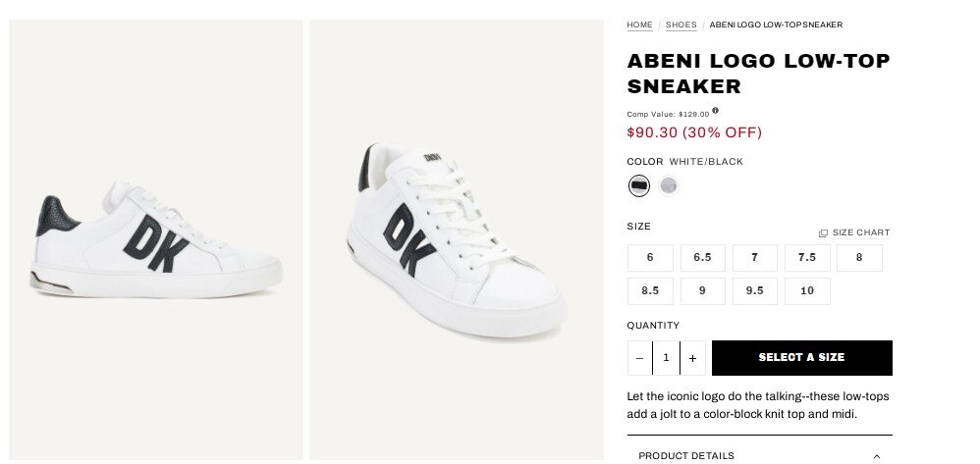Select the White/Black color swatch
980x464 pixels.
(x=639, y=185)
